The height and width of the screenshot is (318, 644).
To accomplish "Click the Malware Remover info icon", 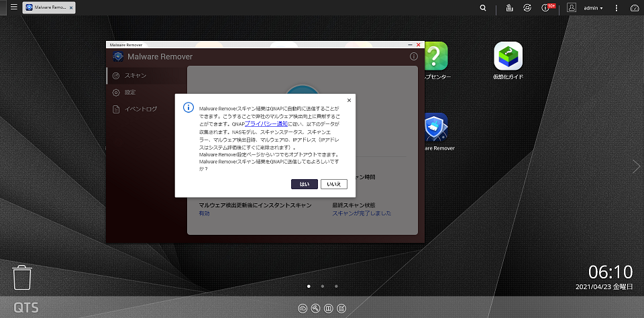I will (414, 57).
